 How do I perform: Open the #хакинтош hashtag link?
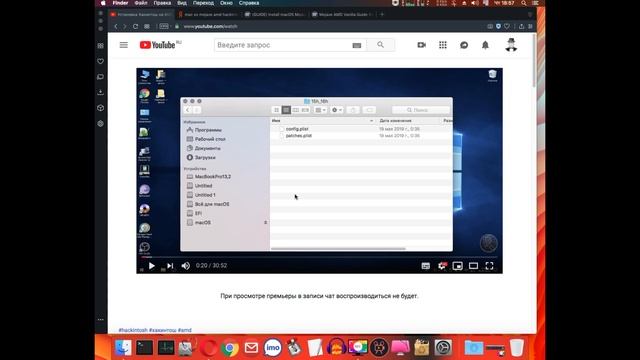pos(162,330)
